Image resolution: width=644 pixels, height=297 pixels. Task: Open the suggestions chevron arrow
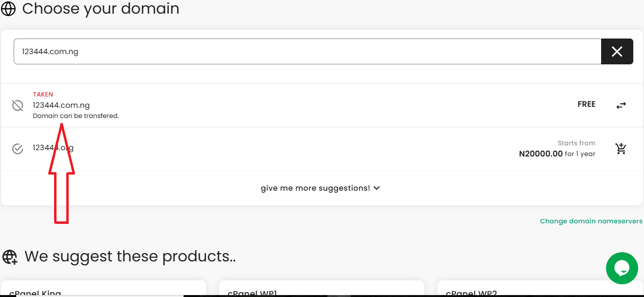(377, 187)
